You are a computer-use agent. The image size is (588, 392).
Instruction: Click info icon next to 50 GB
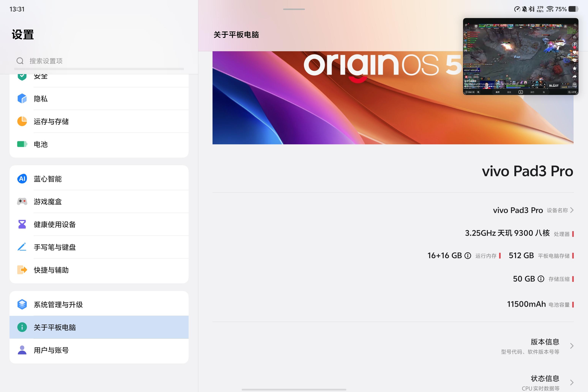pos(541,279)
